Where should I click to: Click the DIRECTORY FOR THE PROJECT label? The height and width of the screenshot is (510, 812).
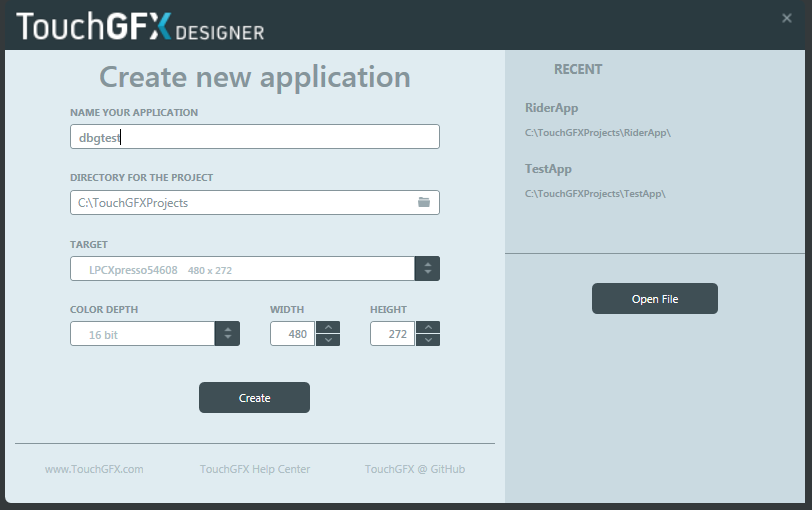pyautogui.click(x=141, y=178)
